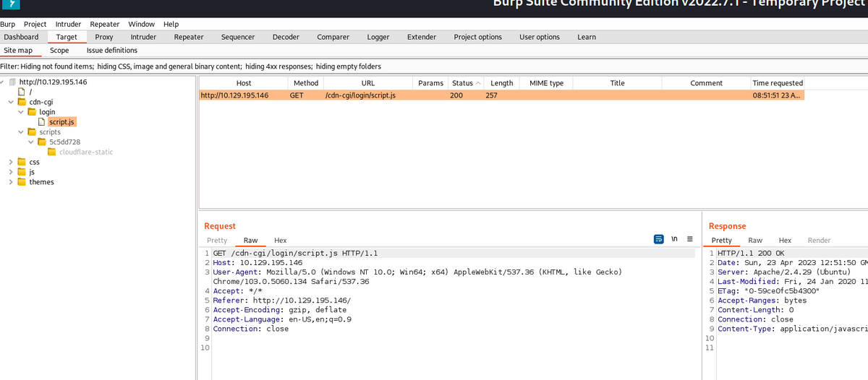Open the User options tab
The height and width of the screenshot is (380, 868).
[540, 37]
